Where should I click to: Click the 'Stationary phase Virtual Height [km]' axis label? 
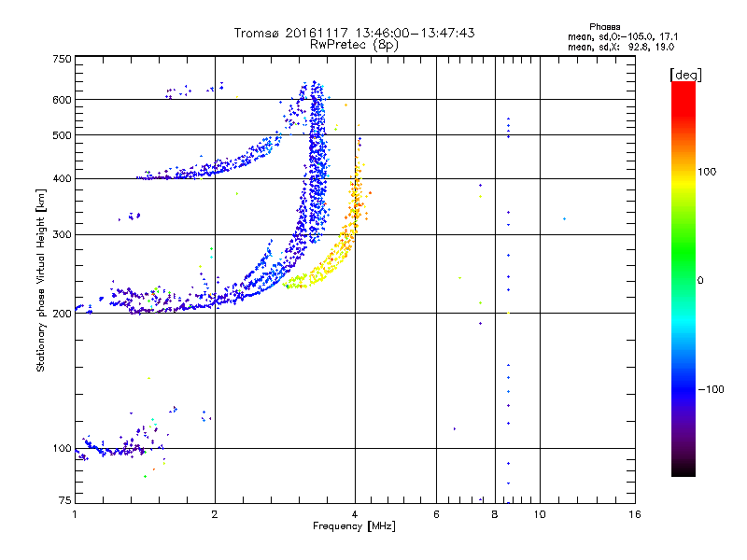click(41, 280)
